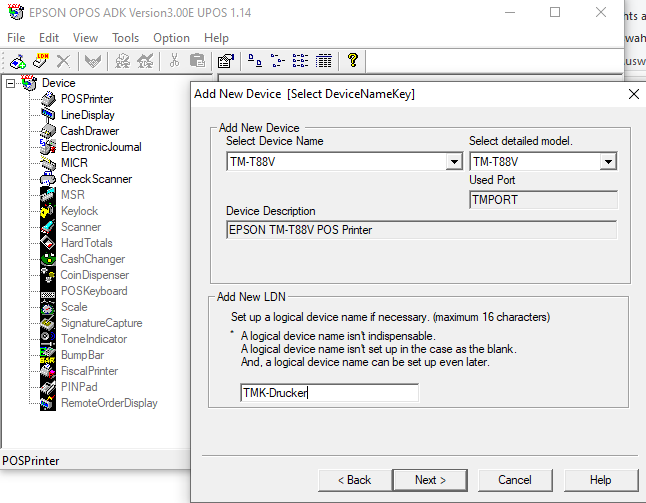This screenshot has height=503, width=646.
Task: Click the Device Description text field
Action: [x=421, y=230]
